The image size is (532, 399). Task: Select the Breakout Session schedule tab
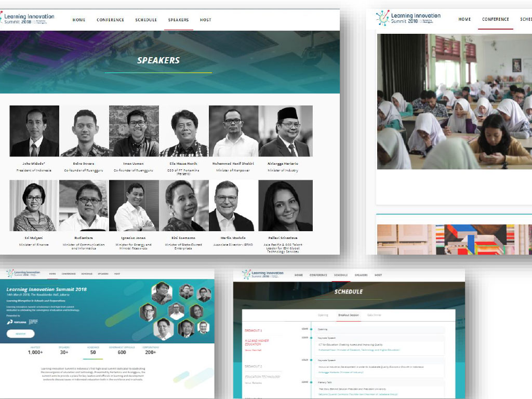[x=348, y=315]
